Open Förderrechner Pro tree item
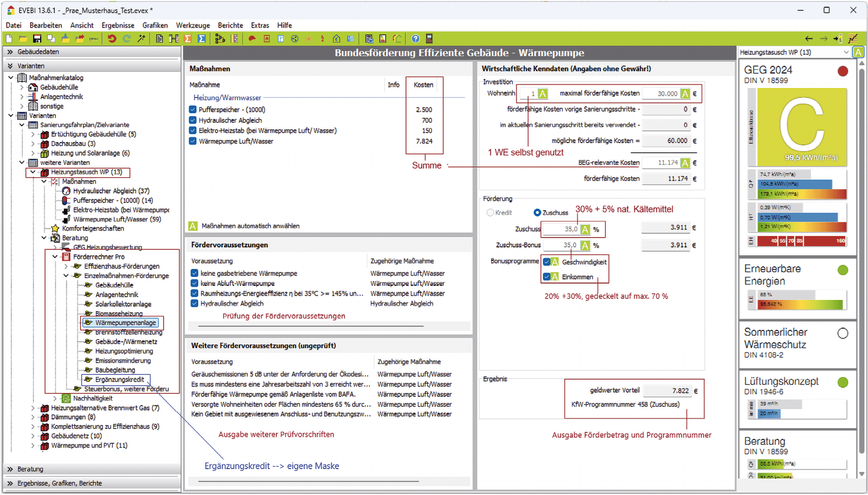 (99, 257)
